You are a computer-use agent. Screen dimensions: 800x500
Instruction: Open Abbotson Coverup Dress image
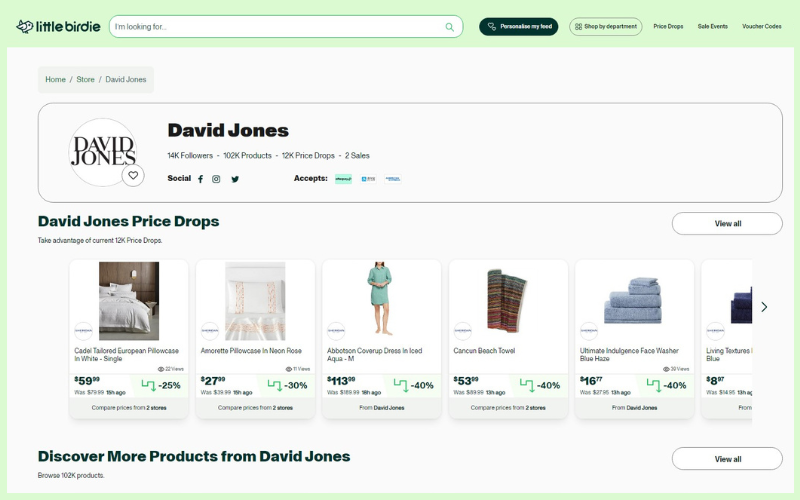click(x=380, y=298)
